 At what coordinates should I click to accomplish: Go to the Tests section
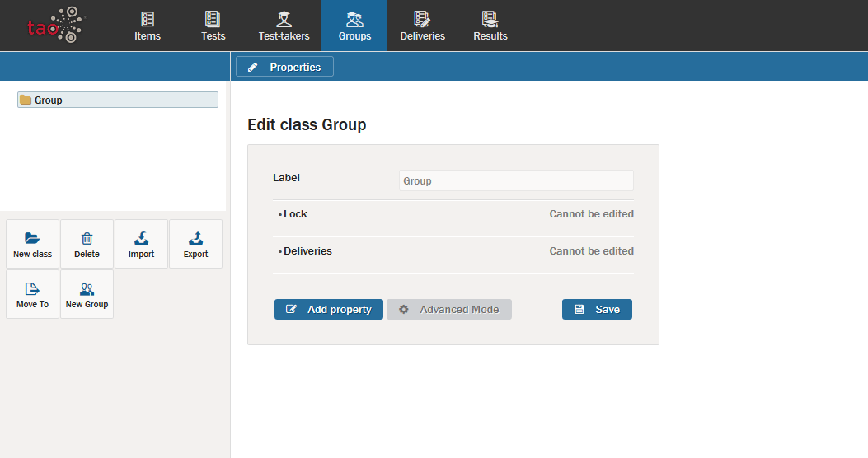pyautogui.click(x=213, y=26)
